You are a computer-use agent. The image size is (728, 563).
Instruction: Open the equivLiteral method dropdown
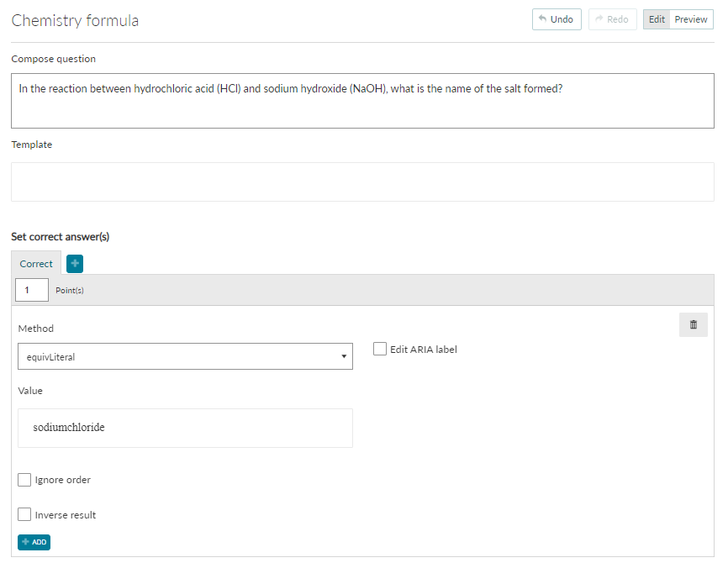[185, 356]
